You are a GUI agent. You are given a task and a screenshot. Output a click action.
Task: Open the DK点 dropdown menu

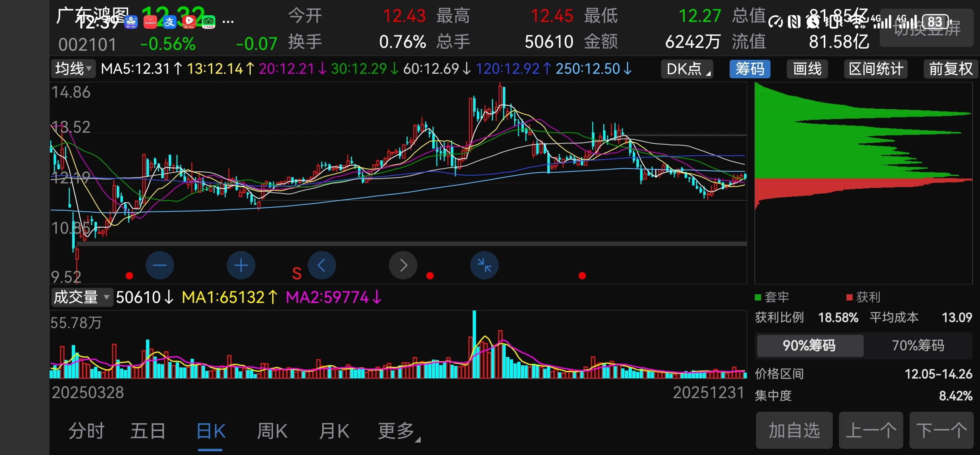click(x=688, y=69)
